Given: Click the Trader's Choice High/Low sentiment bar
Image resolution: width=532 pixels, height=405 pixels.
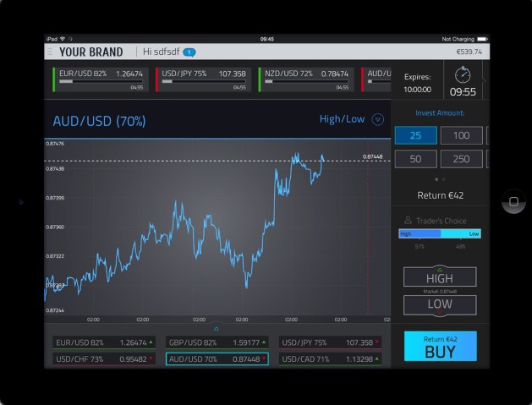Looking at the screenshot, I should 439,233.
